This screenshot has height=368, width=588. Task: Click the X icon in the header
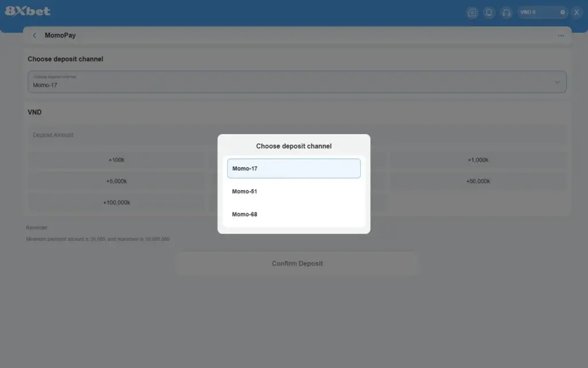pyautogui.click(x=577, y=13)
